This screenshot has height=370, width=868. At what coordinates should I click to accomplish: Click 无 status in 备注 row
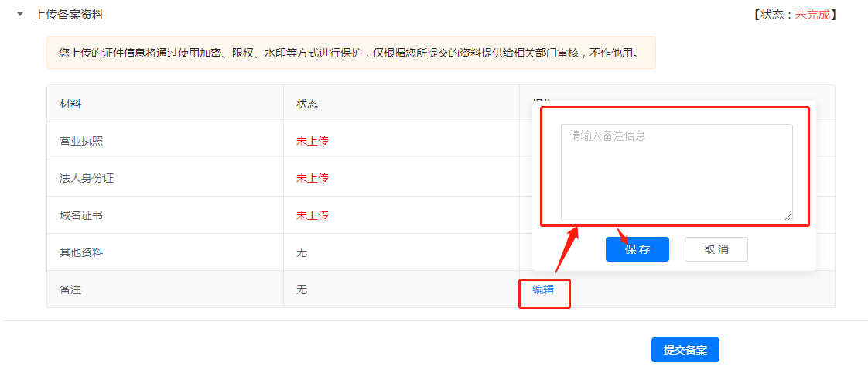pos(302,289)
